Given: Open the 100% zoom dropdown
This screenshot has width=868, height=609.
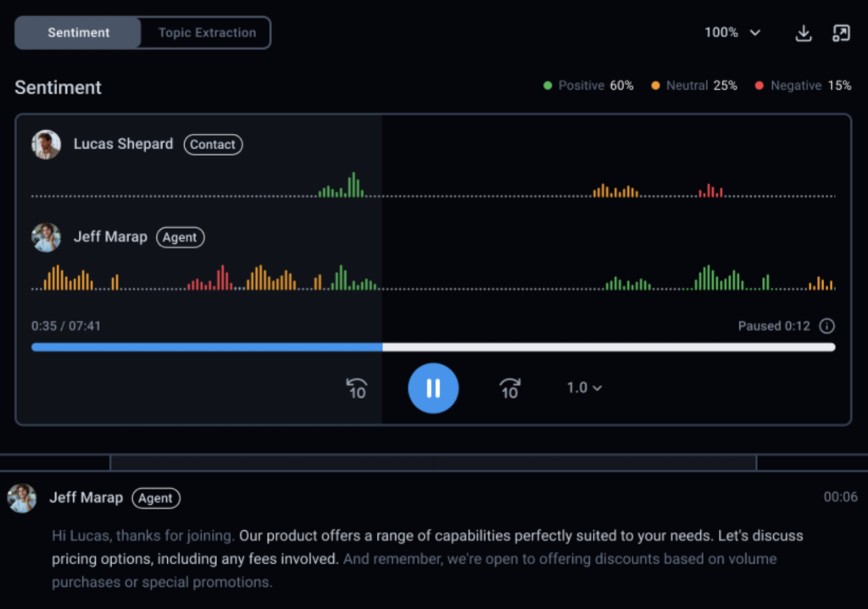Looking at the screenshot, I should pos(732,33).
